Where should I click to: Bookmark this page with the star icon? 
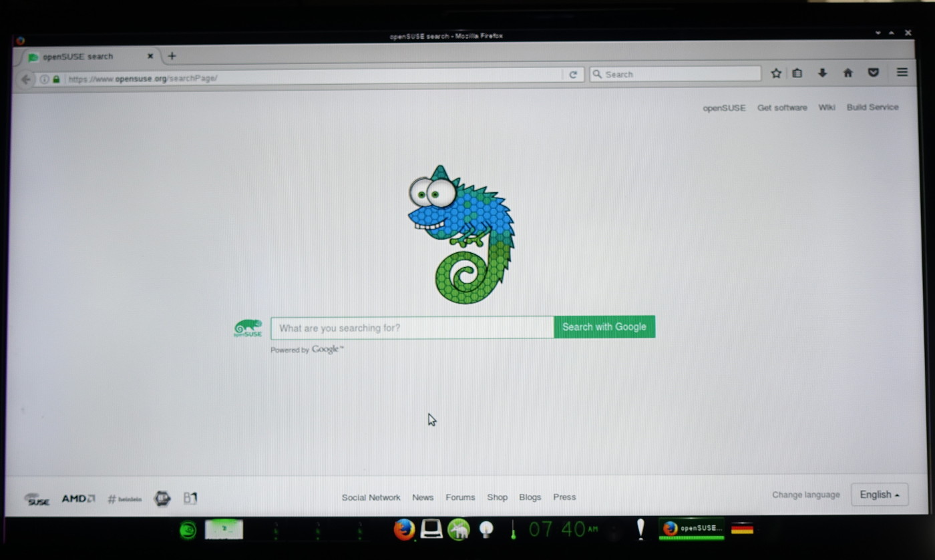point(776,73)
